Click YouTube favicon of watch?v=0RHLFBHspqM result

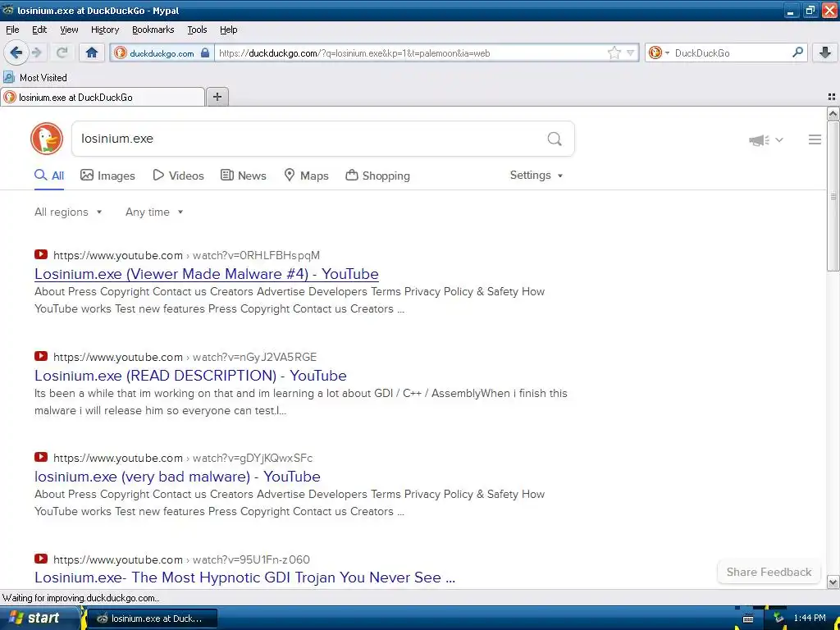(x=41, y=254)
